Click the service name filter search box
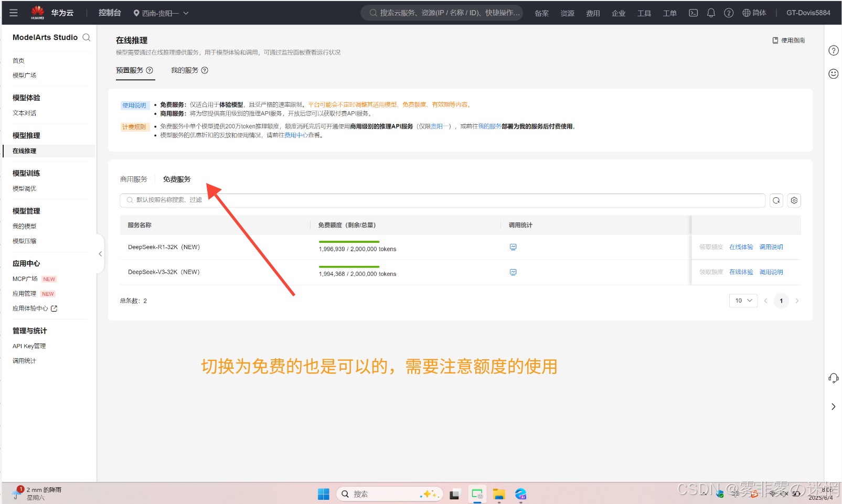 pyautogui.click(x=442, y=200)
